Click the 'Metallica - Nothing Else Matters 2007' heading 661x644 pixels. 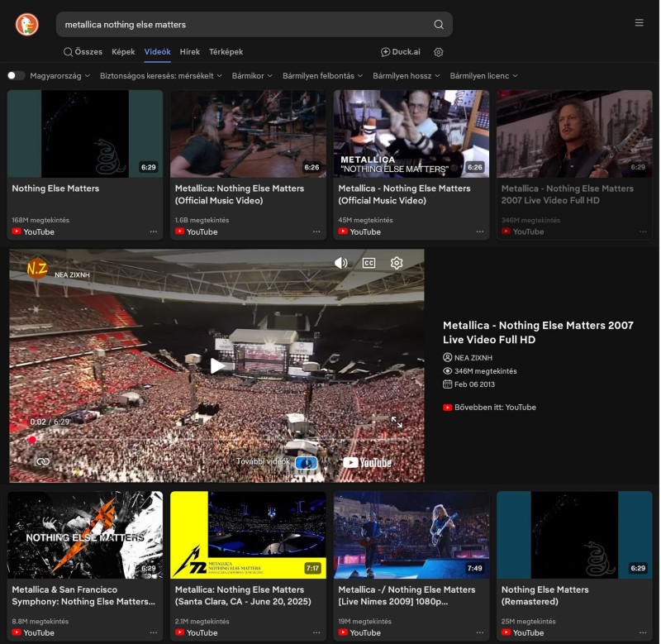tap(538, 332)
